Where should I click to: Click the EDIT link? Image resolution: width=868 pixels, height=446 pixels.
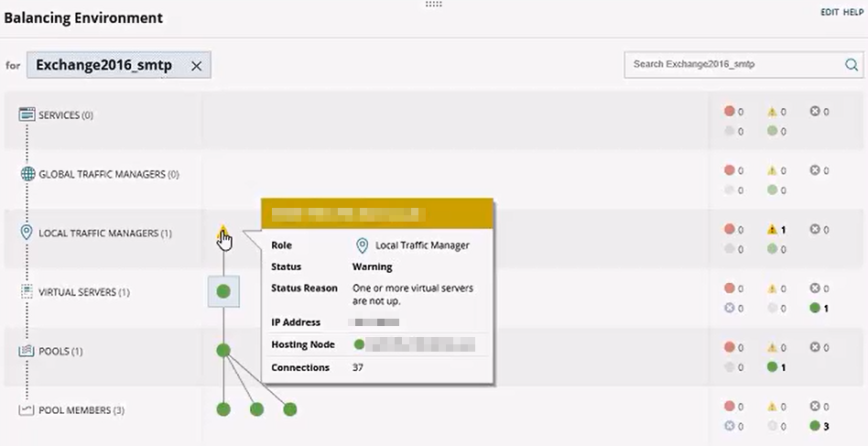829,12
